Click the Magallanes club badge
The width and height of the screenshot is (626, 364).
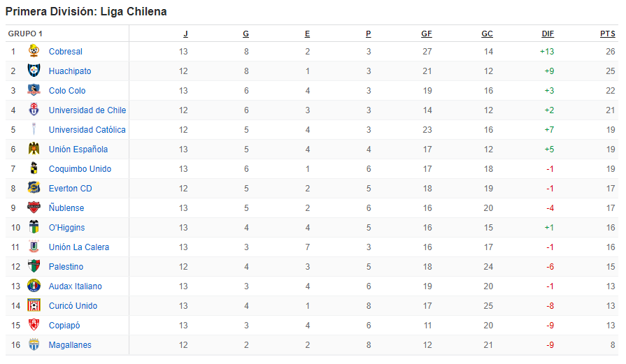click(x=34, y=344)
